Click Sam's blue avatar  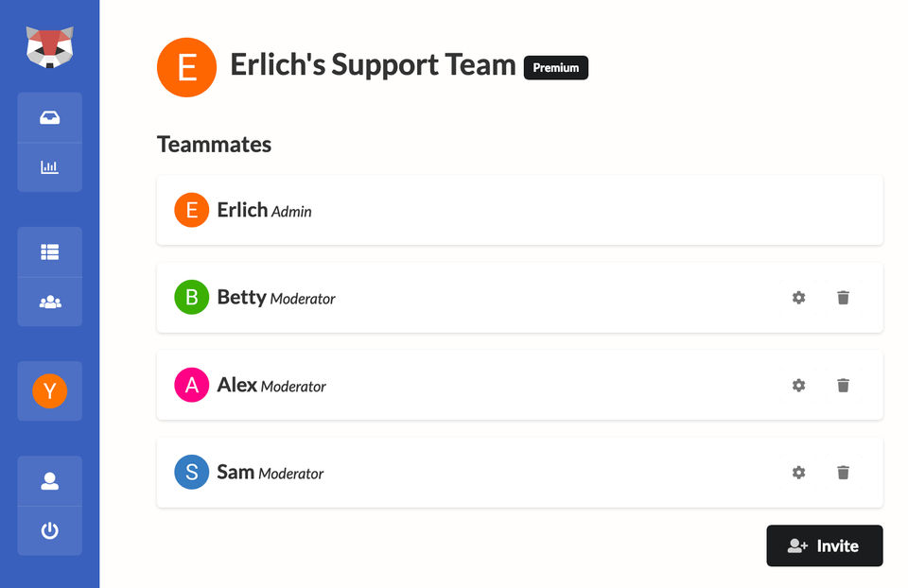click(191, 473)
